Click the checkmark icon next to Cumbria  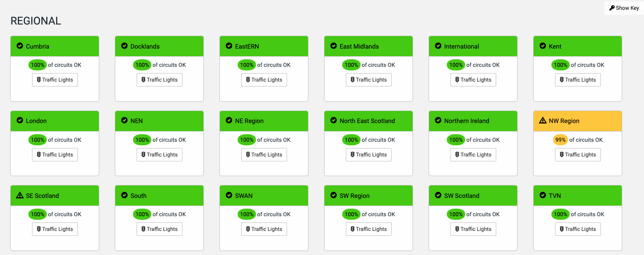[x=20, y=46]
